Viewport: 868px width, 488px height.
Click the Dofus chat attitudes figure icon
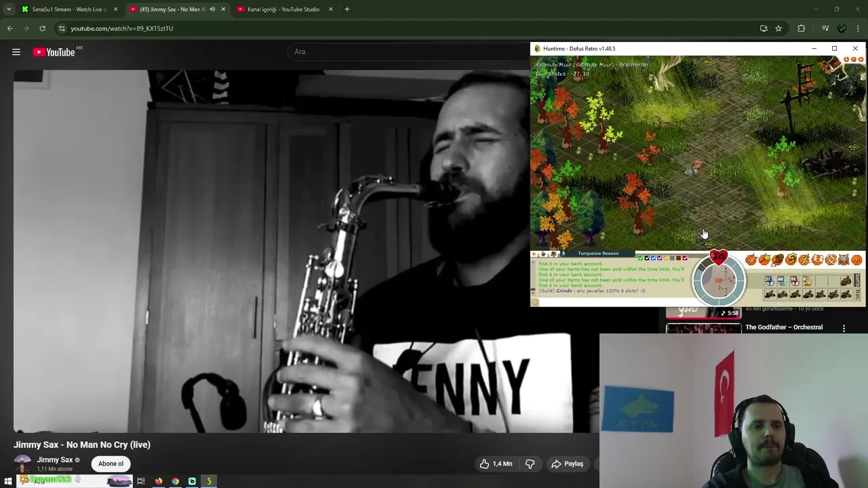pos(553,253)
